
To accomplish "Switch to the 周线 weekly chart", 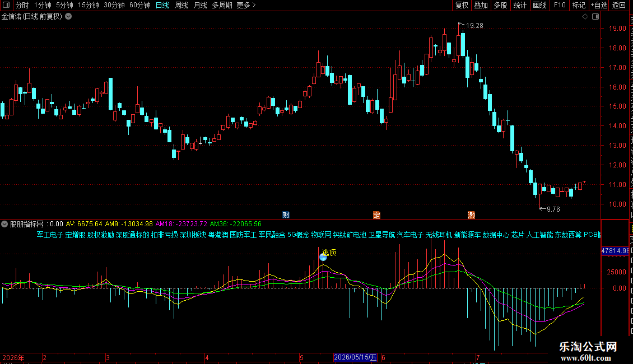I will [x=181, y=5].
